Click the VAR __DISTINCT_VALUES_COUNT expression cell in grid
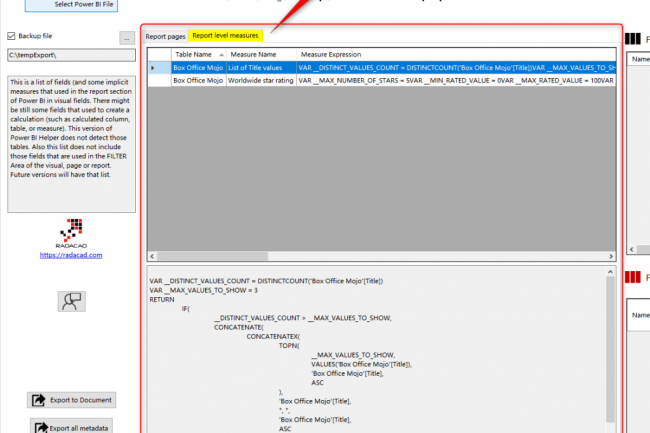650x433 pixels. [x=456, y=68]
